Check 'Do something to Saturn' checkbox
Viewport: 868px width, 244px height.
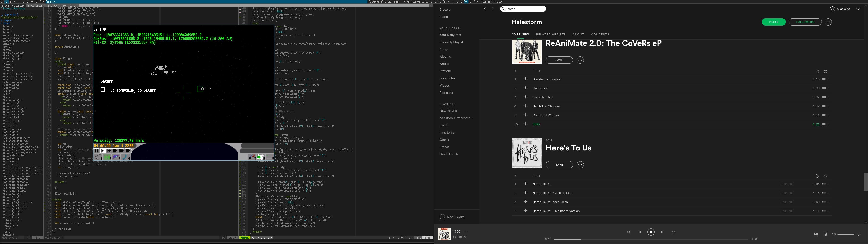click(x=103, y=90)
